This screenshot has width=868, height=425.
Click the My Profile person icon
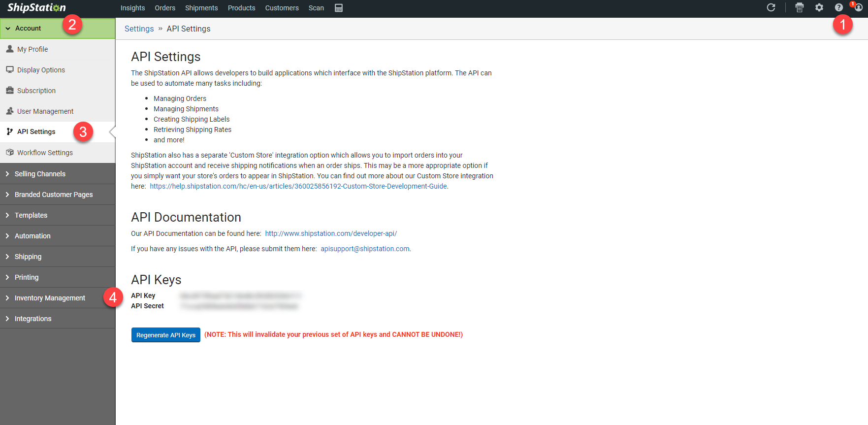point(9,49)
